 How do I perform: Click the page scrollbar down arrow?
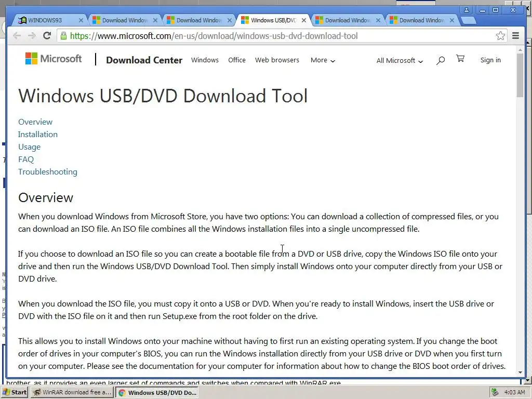pyautogui.click(x=520, y=373)
